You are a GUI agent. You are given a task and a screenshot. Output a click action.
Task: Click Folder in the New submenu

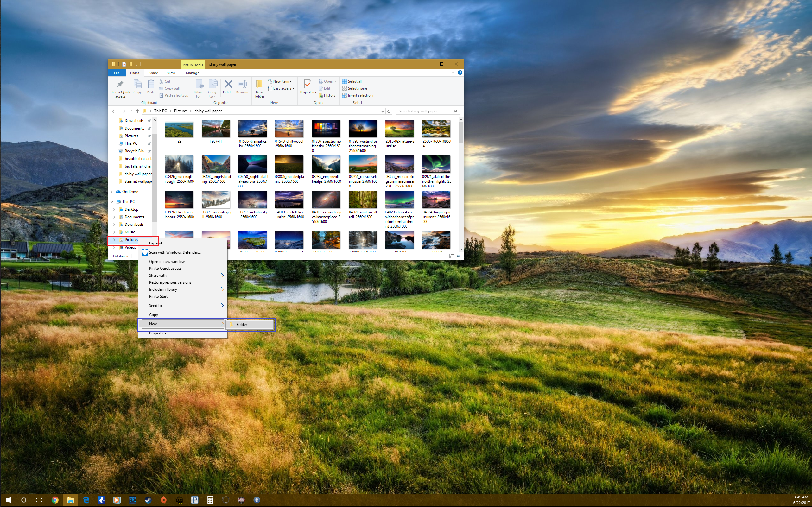click(x=250, y=325)
